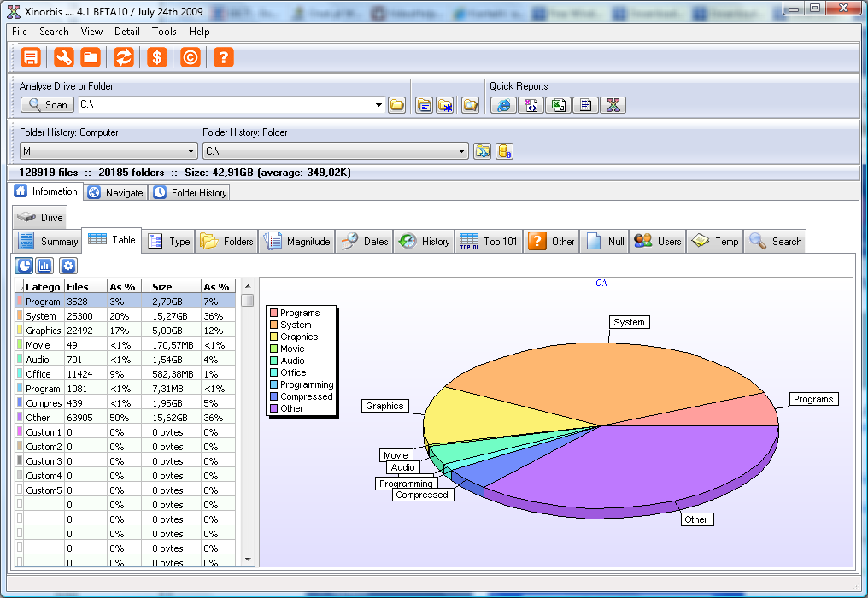
Task: Click the table scrollbar down arrow
Action: (248, 560)
